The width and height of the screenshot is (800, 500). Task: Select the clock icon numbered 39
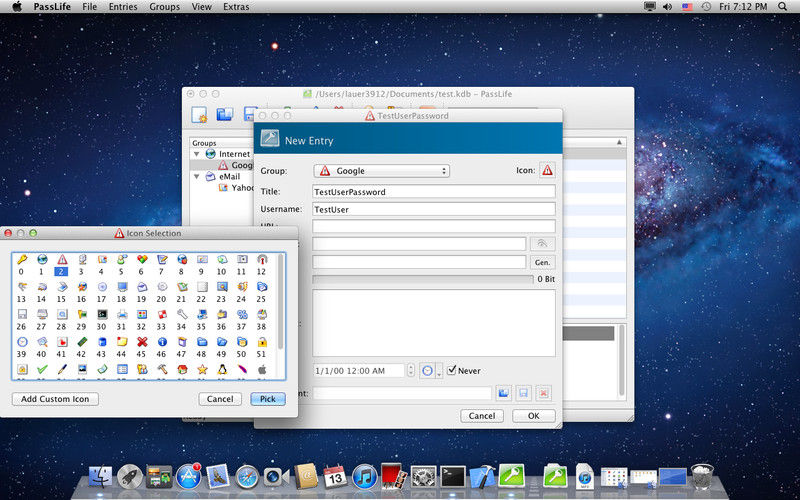21,341
